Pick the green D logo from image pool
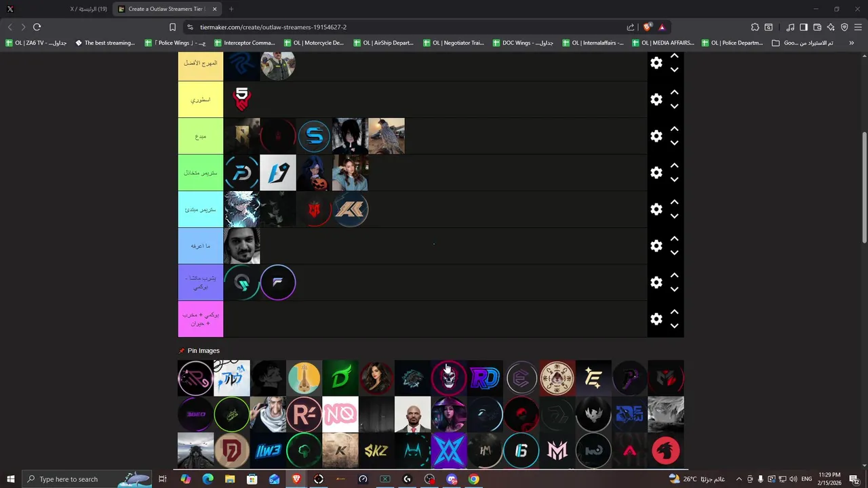Screen dimensions: 868x488 click(340, 378)
